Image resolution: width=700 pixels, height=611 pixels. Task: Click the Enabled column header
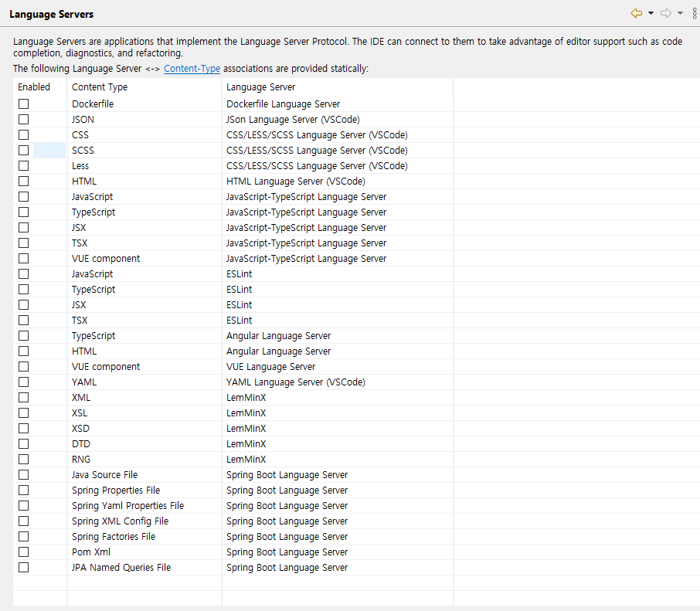(39, 87)
